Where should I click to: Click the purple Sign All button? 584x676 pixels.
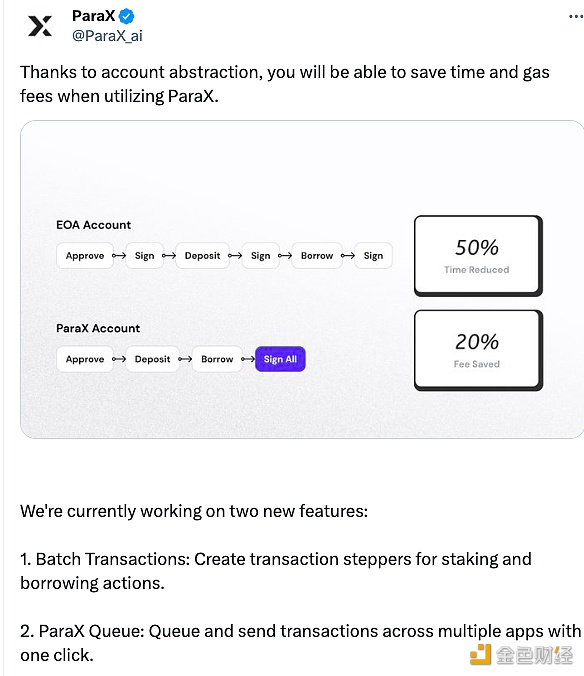(x=280, y=359)
